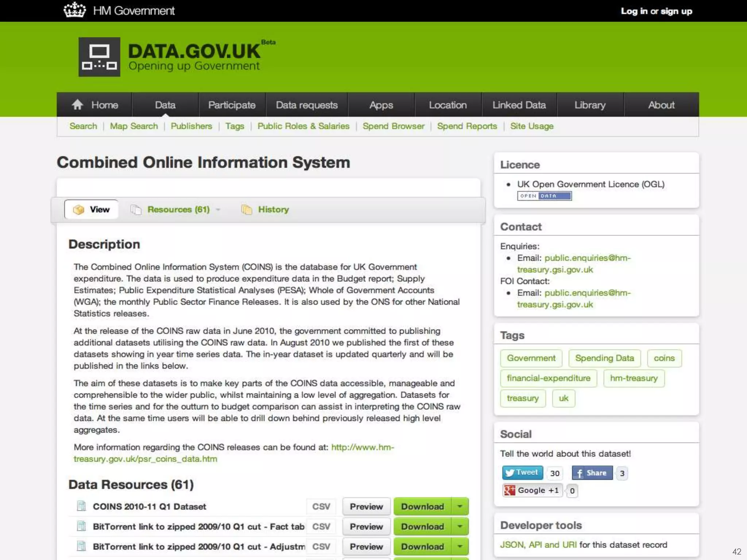Click the HM Government crown icon
Image resolution: width=747 pixels, height=560 pixels.
[74, 10]
